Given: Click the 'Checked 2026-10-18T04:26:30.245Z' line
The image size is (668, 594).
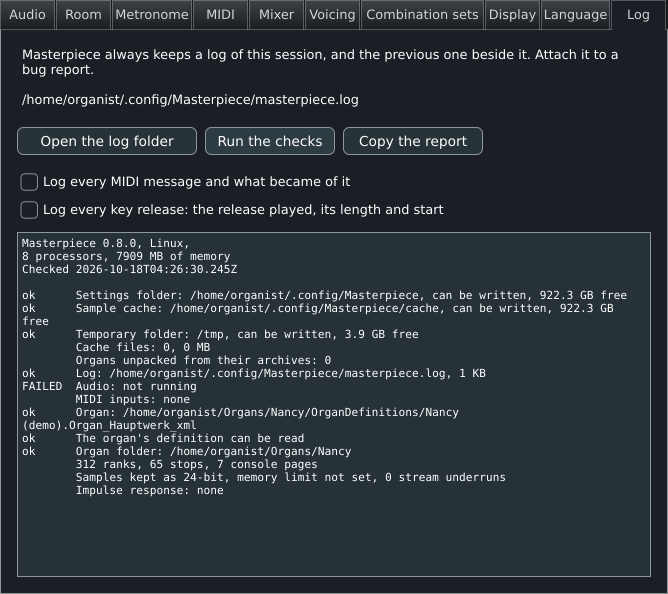Looking at the screenshot, I should [x=130, y=269].
